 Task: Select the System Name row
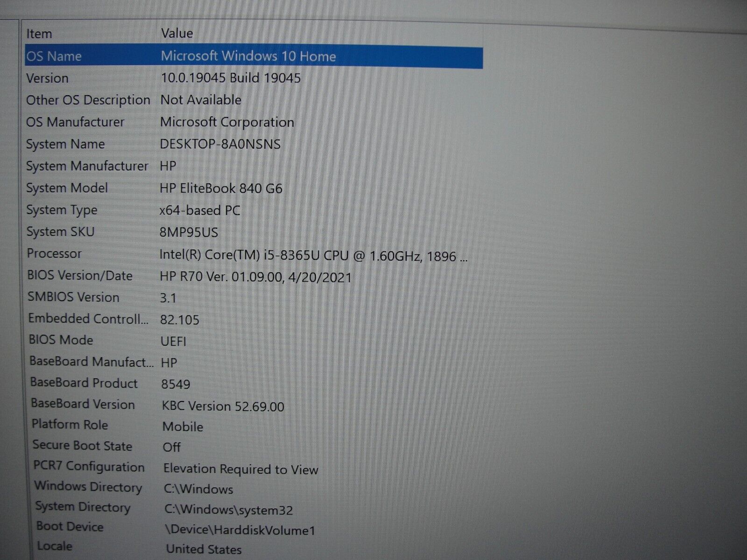click(65, 144)
